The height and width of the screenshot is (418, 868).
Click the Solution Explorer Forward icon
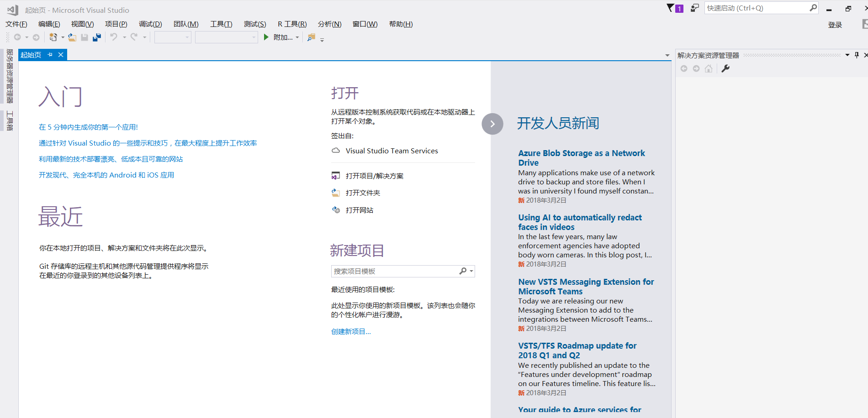coord(696,68)
